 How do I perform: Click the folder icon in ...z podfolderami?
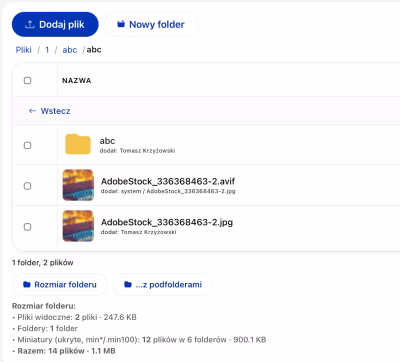tap(128, 284)
